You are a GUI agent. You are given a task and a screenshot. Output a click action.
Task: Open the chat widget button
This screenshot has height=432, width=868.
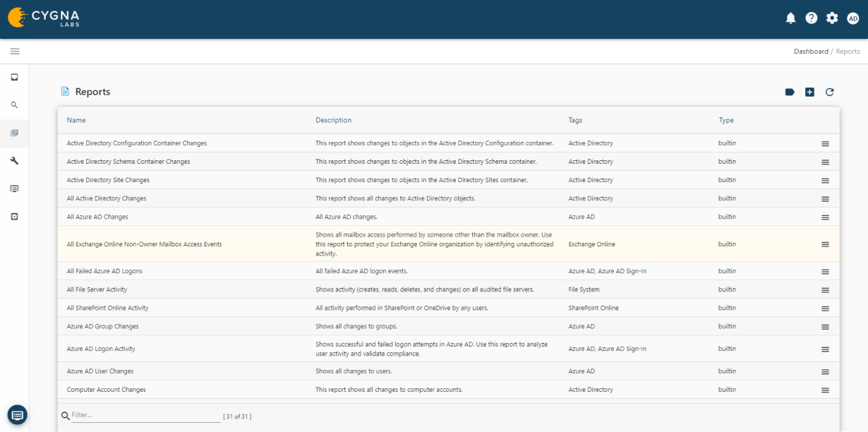point(18,414)
